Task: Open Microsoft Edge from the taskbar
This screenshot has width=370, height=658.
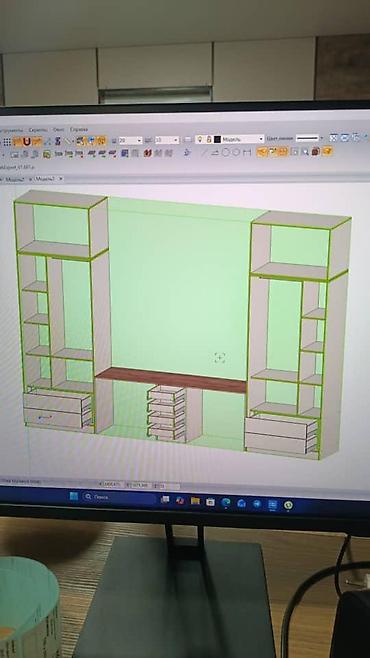Action: point(226,502)
